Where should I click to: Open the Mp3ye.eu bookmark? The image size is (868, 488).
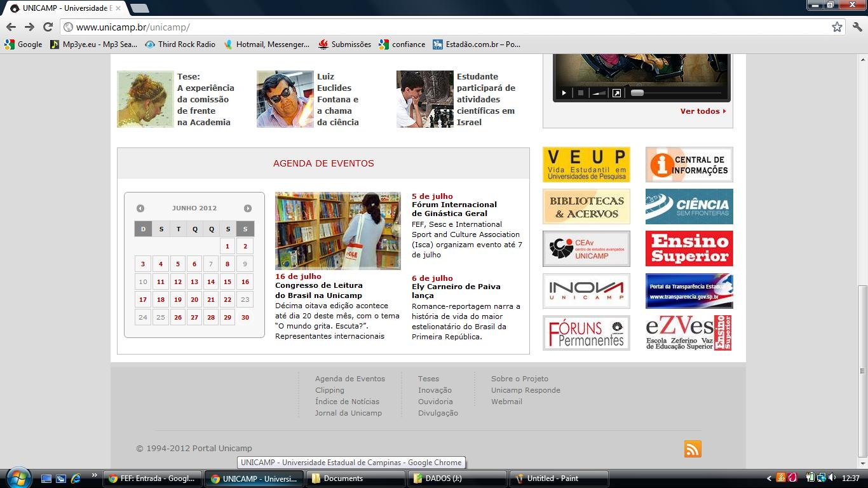(x=93, y=44)
